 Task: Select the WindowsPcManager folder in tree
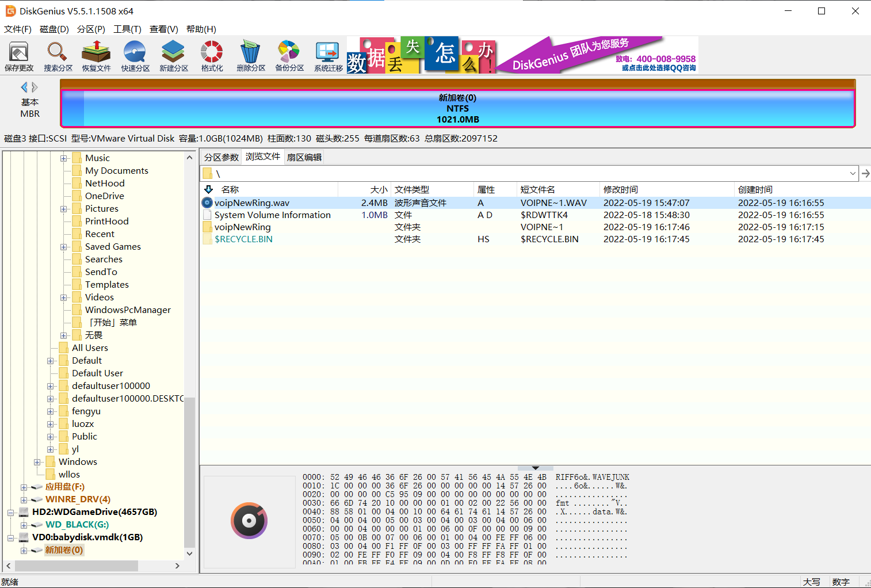point(128,310)
